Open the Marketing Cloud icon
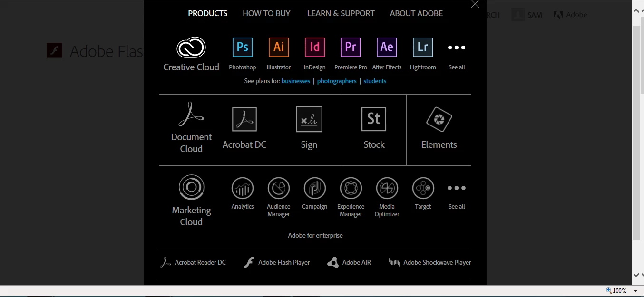 point(192,187)
